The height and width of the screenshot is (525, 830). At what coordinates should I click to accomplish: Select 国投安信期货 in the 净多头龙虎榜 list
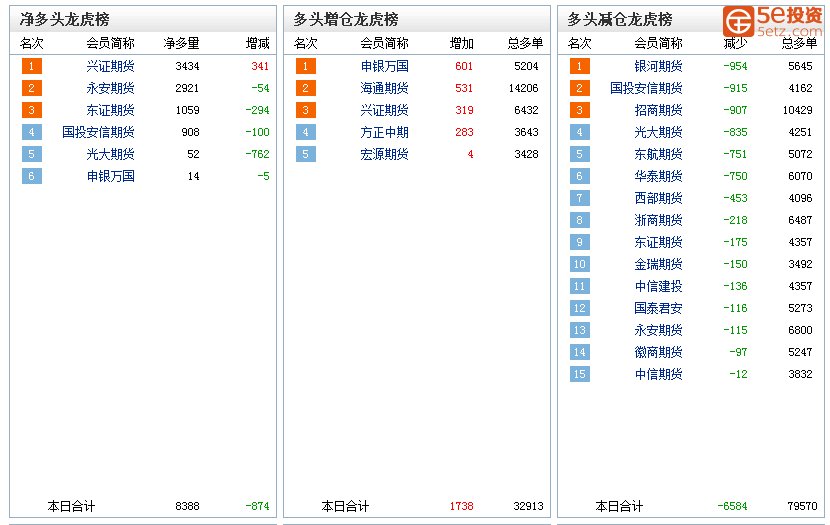point(98,132)
